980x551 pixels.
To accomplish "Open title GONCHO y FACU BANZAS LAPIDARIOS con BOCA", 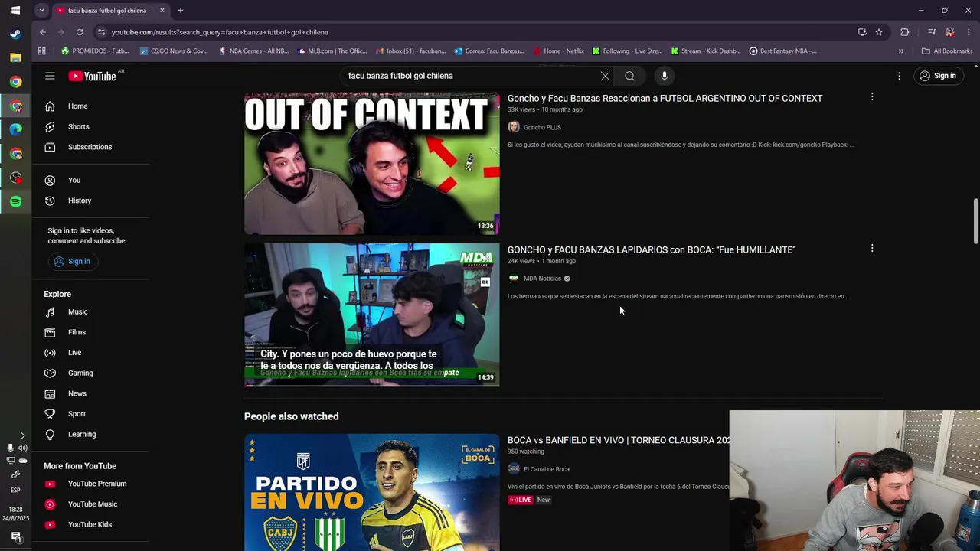I will [652, 250].
